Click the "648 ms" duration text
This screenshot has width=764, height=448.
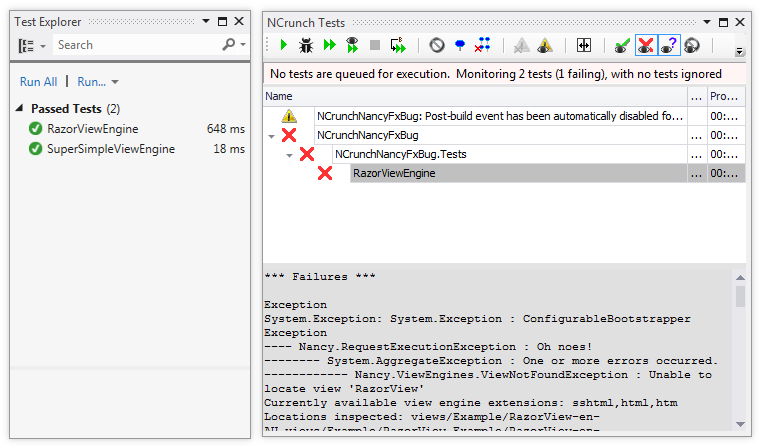pos(226,129)
